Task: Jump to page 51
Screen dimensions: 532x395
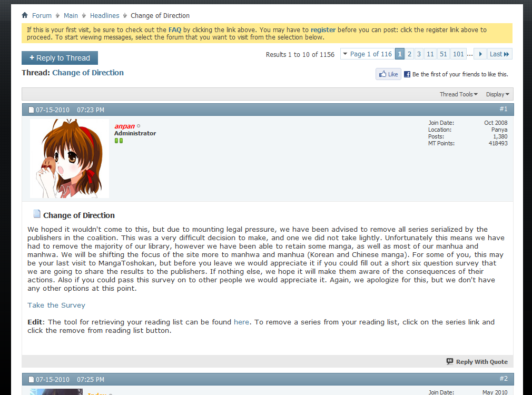Action: [x=443, y=54]
